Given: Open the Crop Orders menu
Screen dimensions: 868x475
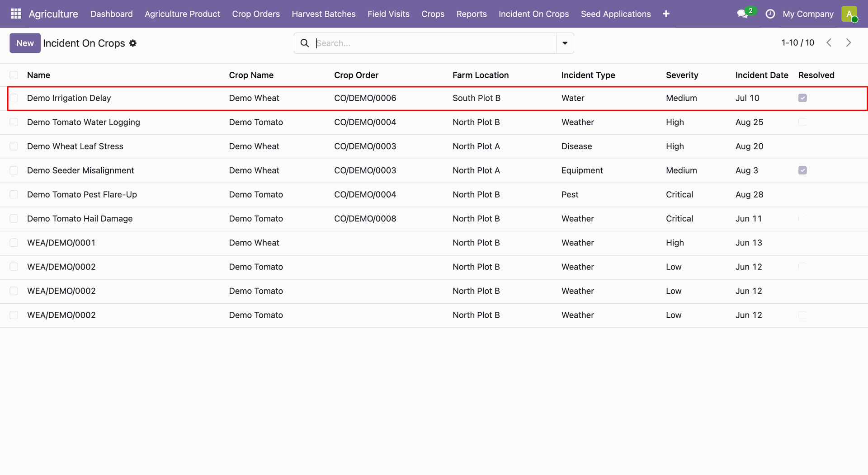Looking at the screenshot, I should point(256,14).
